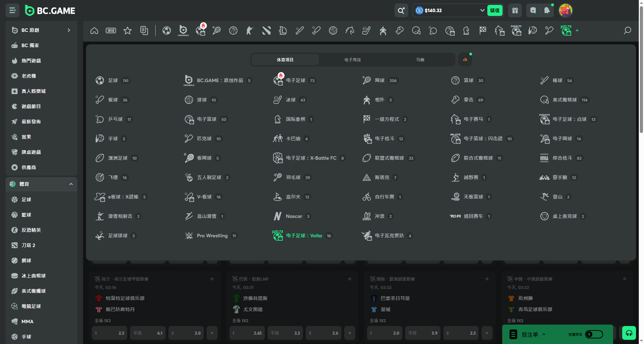Expand more markets on 特温特 match card
This screenshot has height=344, width=644.
click(x=212, y=333)
